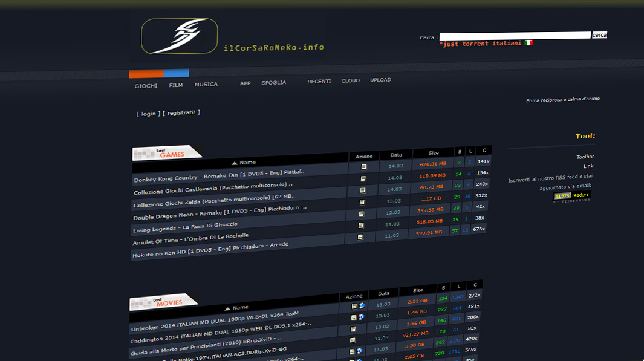Image resolution: width=644 pixels, height=361 pixels.
Task: Click the login link
Action: pyautogui.click(x=148, y=114)
